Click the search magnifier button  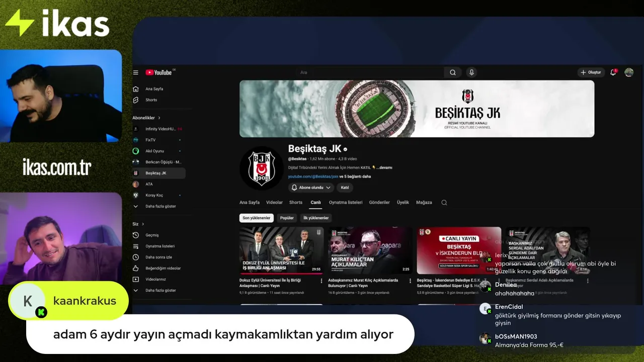pyautogui.click(x=453, y=72)
